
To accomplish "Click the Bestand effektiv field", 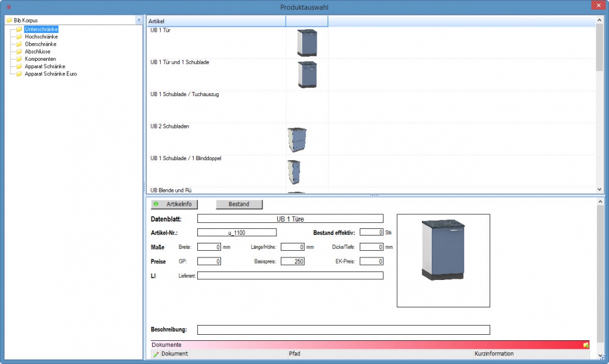I will [371, 232].
